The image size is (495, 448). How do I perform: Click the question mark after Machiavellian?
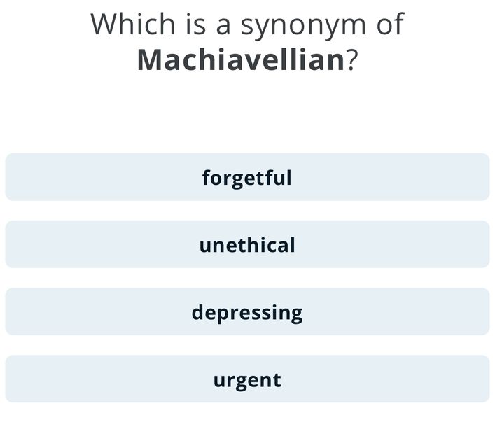(352, 60)
